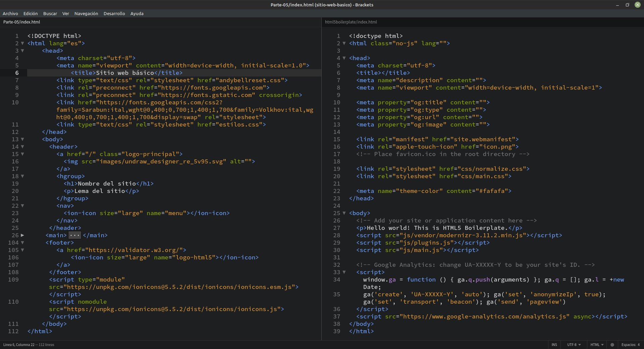This screenshot has height=349, width=644.
Task: Click line number 34 in right gutter
Action: tap(337, 280)
